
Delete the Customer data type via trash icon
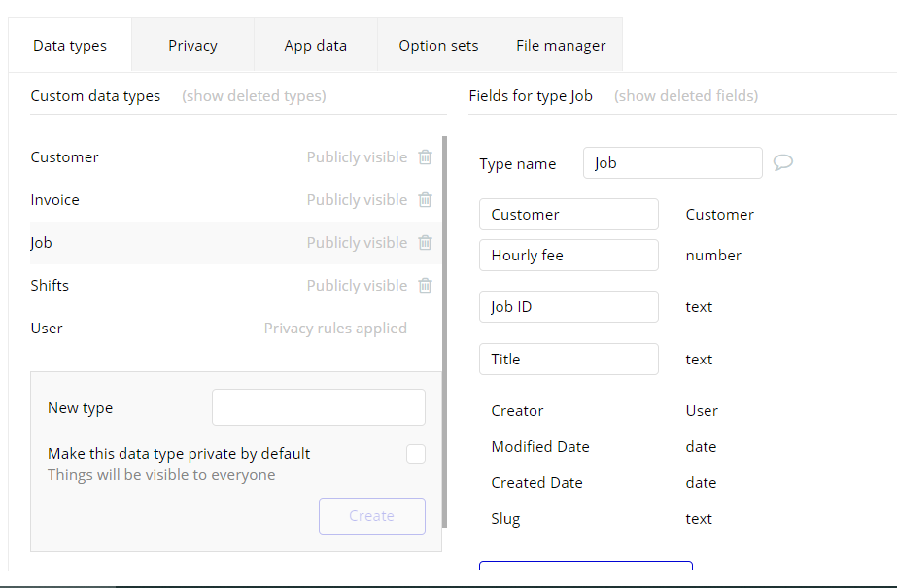coord(425,157)
